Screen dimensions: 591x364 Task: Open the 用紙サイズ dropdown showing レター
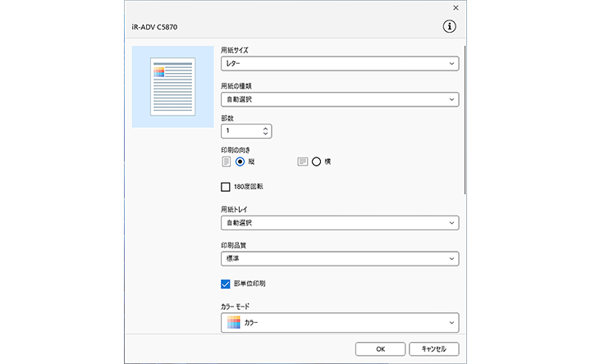click(340, 62)
